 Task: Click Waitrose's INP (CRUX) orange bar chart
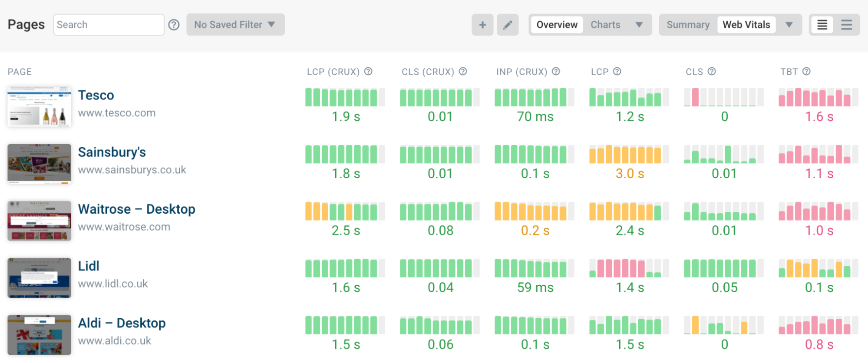(535, 211)
